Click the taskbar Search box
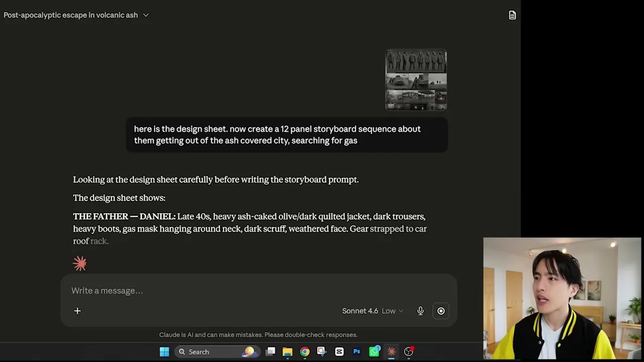 (217, 351)
